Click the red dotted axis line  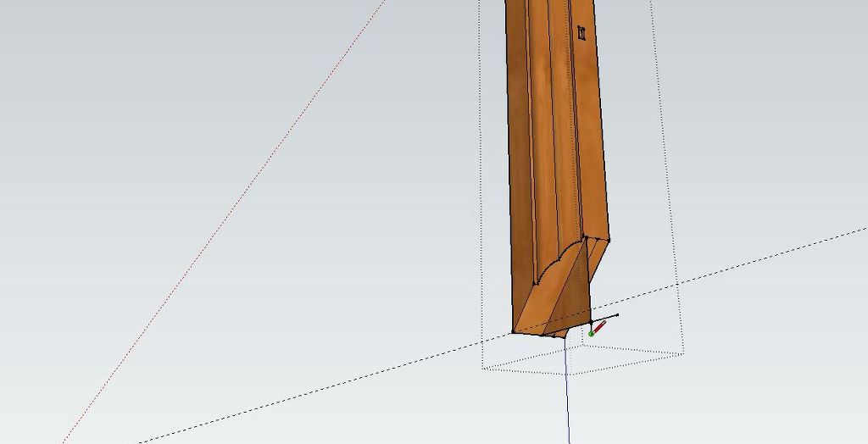(224, 221)
